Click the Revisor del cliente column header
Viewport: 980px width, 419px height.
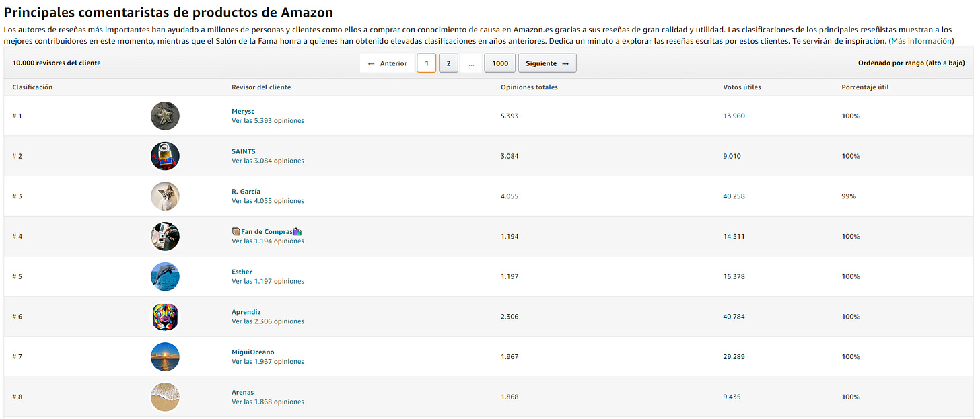point(261,87)
